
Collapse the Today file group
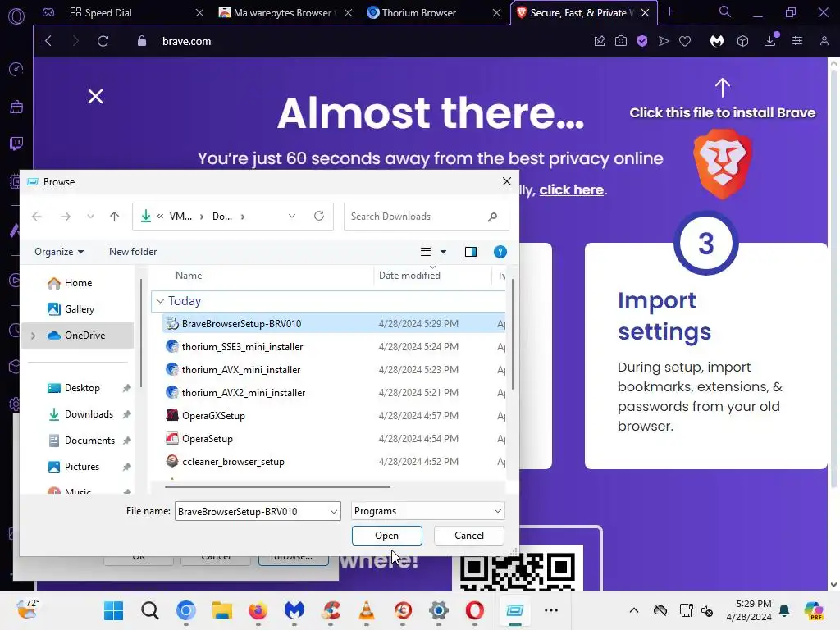160,301
